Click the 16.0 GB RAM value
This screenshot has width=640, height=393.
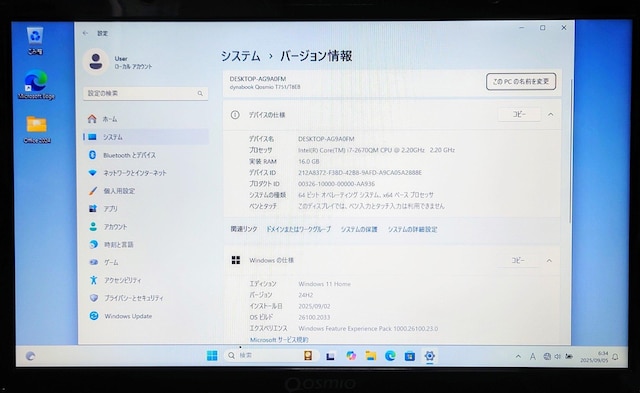(309, 162)
